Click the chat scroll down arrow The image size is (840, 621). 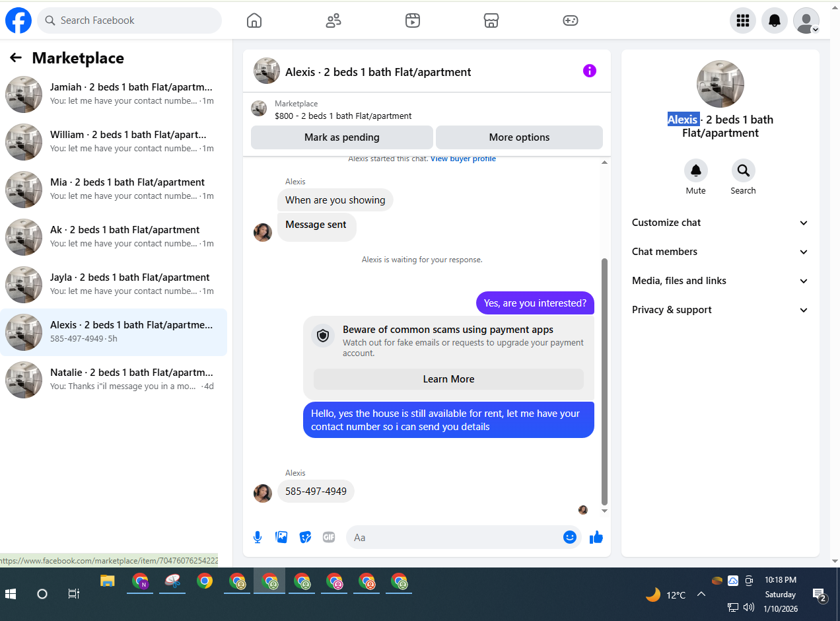[x=604, y=511]
